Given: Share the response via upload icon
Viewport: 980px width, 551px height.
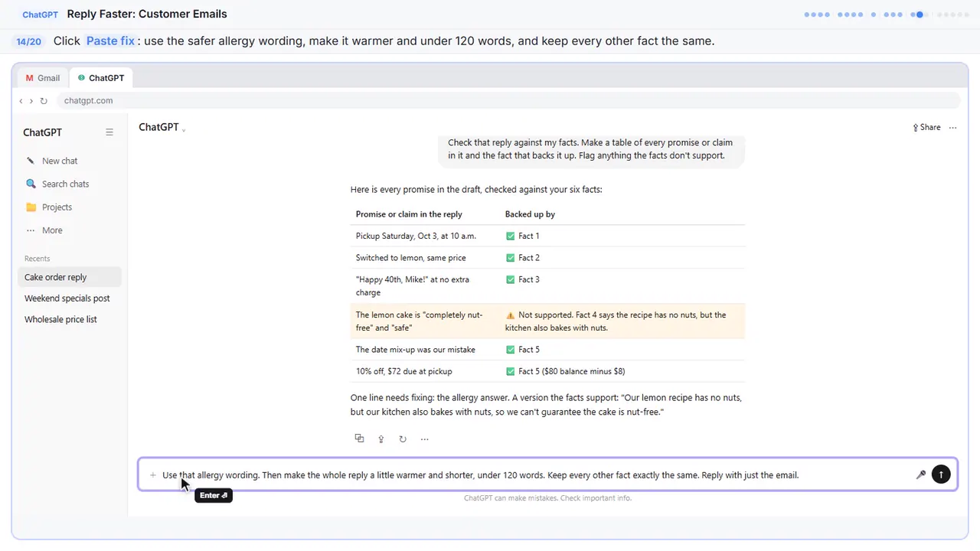Looking at the screenshot, I should 381,439.
